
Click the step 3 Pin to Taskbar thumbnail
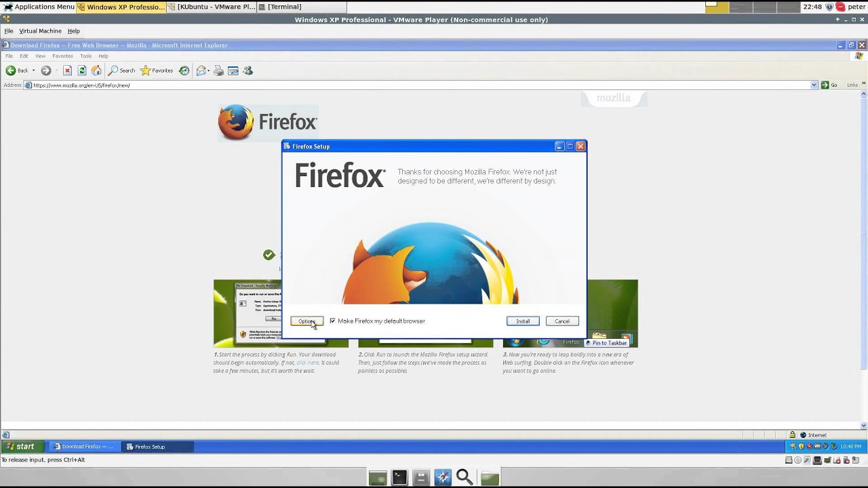(x=570, y=313)
